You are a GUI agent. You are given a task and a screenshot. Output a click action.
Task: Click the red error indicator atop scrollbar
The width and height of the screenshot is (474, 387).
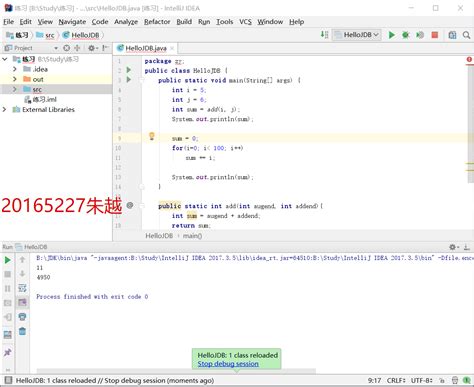[x=469, y=59]
